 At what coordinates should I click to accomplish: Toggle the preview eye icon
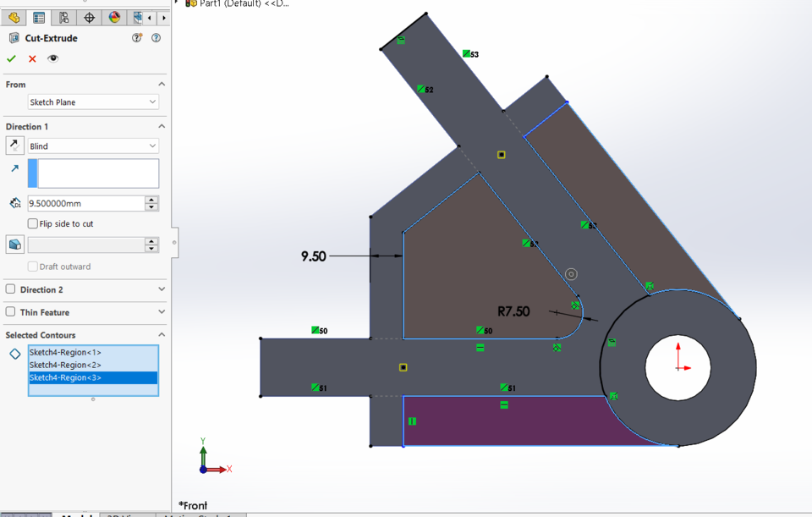pos(52,58)
